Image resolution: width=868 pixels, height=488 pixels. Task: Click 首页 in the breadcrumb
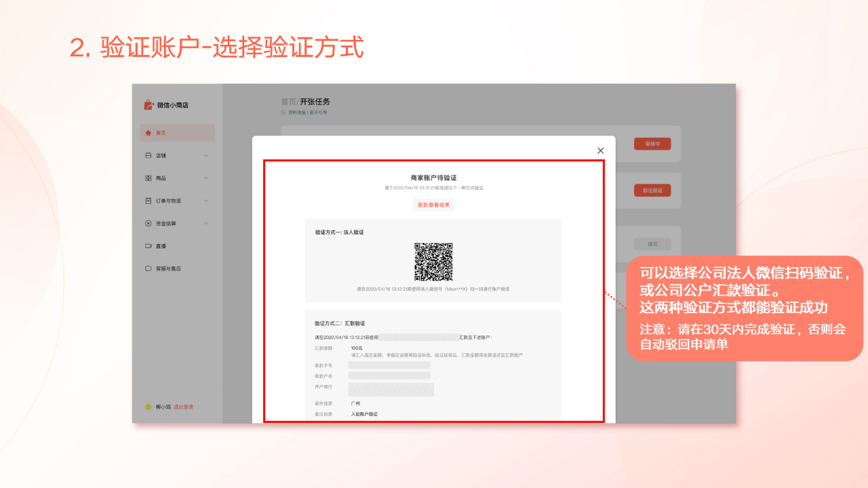pos(288,102)
